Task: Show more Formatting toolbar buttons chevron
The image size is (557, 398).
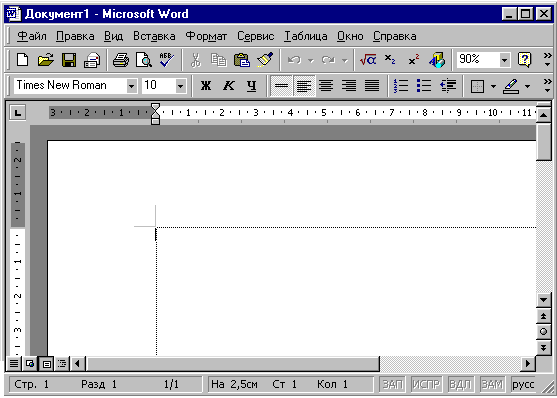Action: click(547, 86)
